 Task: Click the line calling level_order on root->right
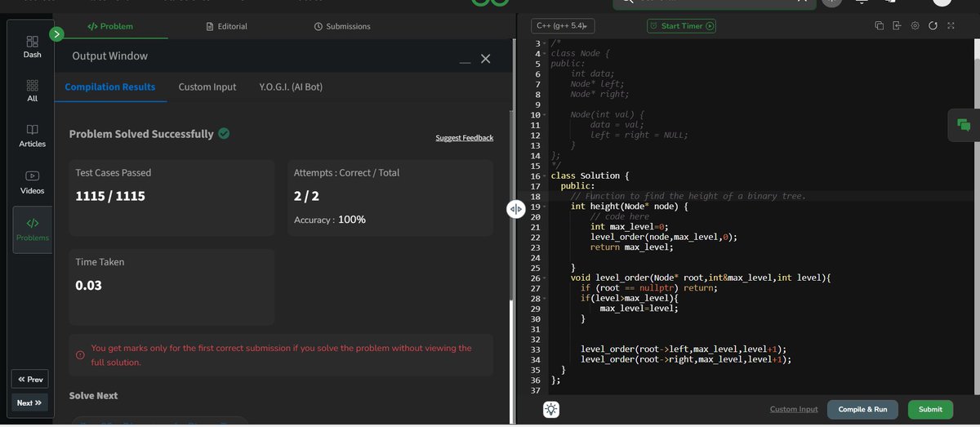tap(686, 359)
